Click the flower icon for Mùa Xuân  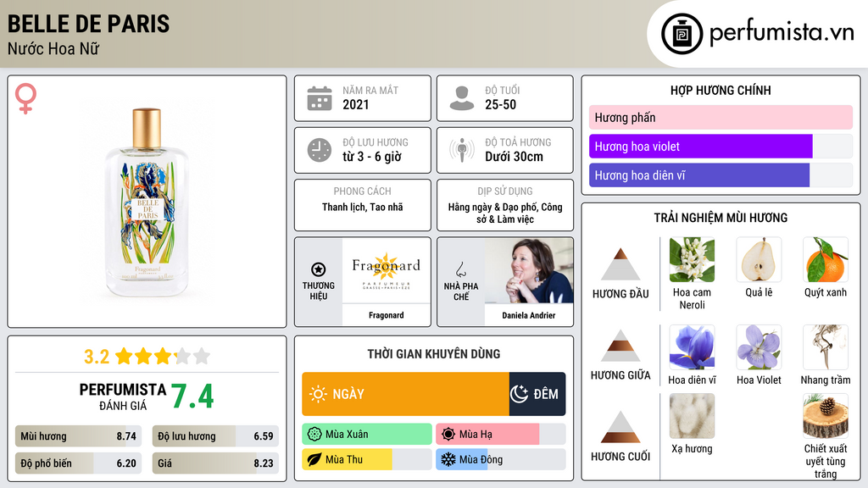314,435
